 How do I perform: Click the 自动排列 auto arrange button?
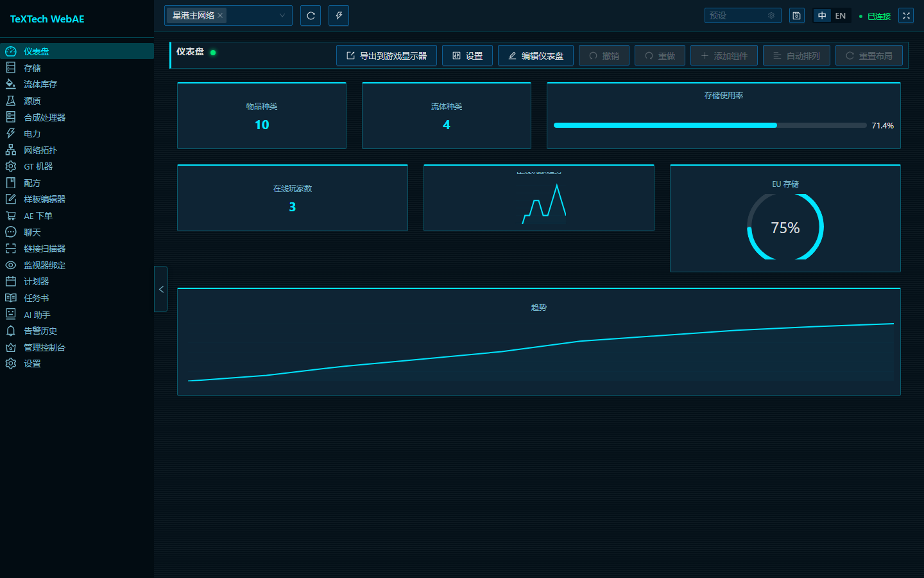[x=796, y=56]
